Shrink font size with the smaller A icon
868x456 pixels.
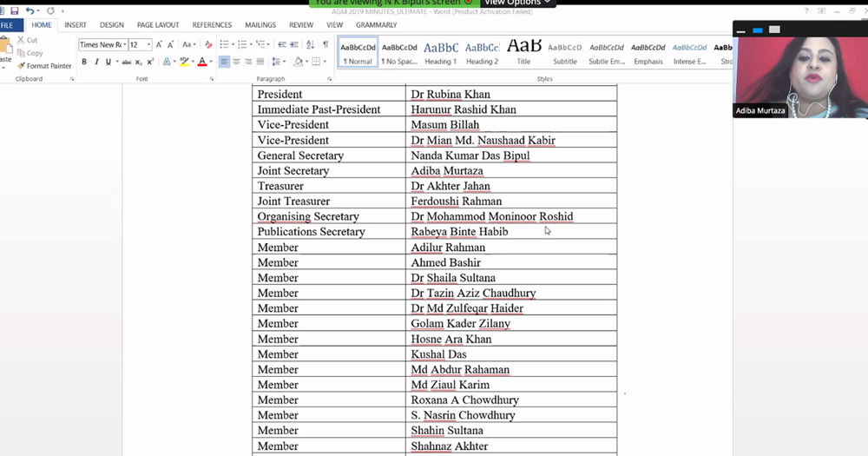(170, 44)
